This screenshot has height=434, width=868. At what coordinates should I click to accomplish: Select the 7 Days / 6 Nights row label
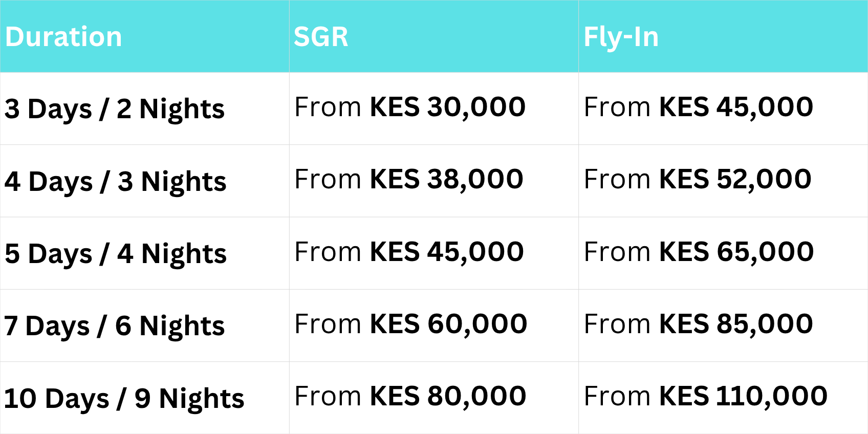click(115, 326)
